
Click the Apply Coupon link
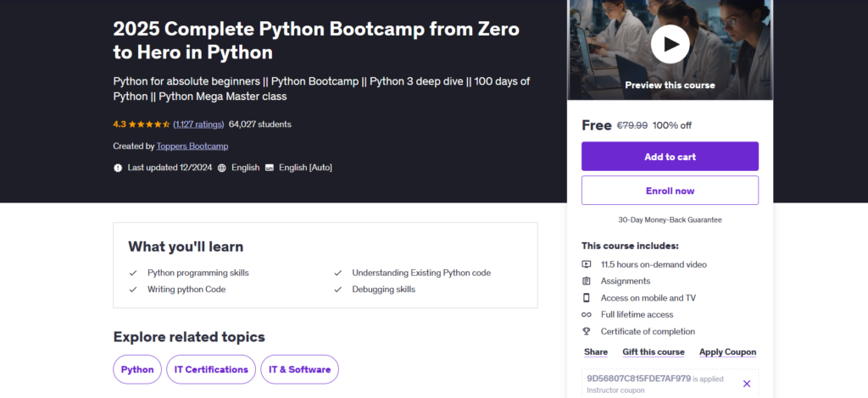click(727, 352)
